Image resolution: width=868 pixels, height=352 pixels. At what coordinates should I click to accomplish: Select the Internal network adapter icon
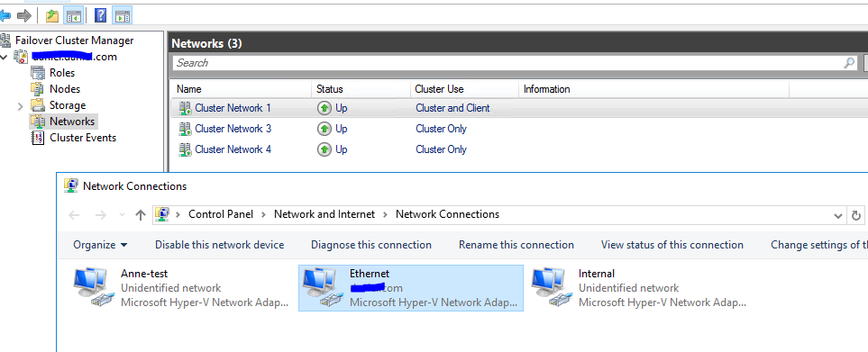[549, 286]
